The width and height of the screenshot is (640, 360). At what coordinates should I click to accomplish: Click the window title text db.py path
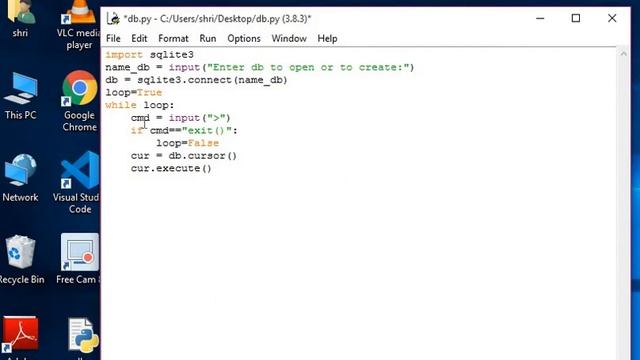coord(217,19)
